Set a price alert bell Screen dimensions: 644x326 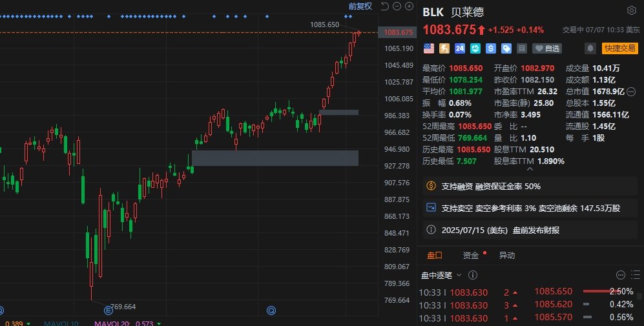(590, 48)
